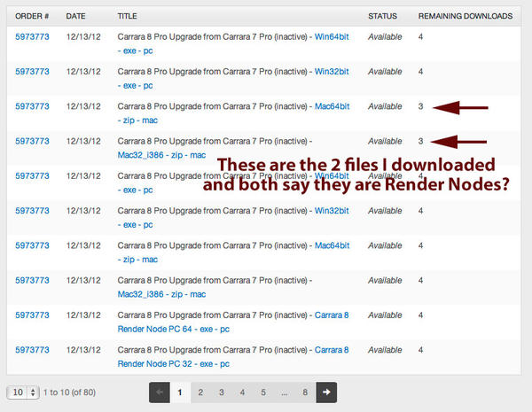Click the 12/13/12 date in Render Node PC 32 row
The height and width of the screenshot is (412, 532).
pos(83,350)
